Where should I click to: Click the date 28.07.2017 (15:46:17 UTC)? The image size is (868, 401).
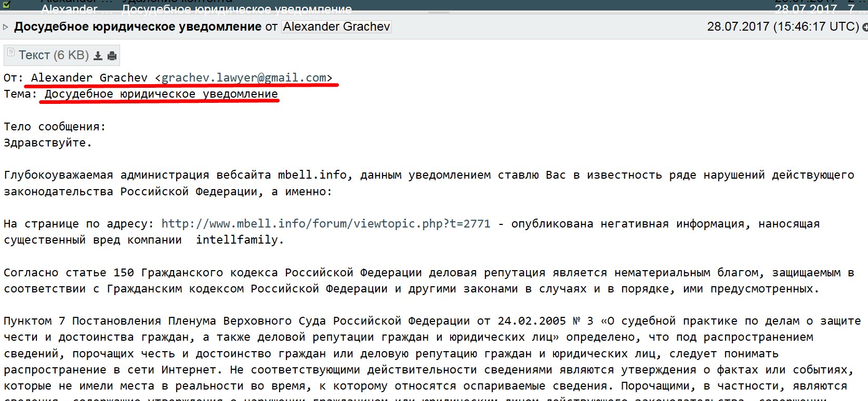(783, 26)
